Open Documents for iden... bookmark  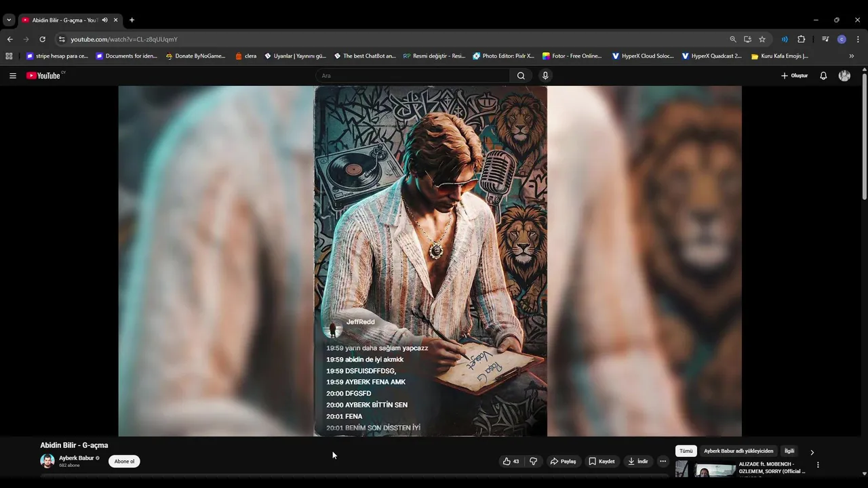127,56
